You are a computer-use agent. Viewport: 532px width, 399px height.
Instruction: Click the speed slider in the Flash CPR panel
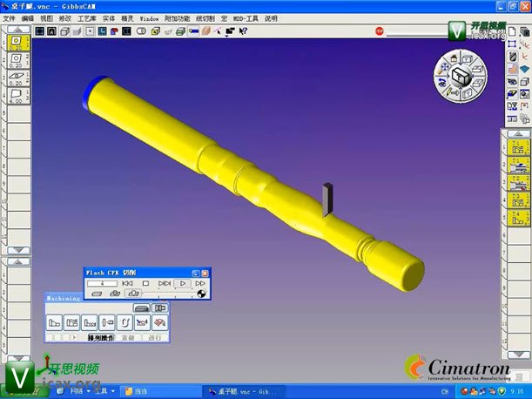pos(169,294)
